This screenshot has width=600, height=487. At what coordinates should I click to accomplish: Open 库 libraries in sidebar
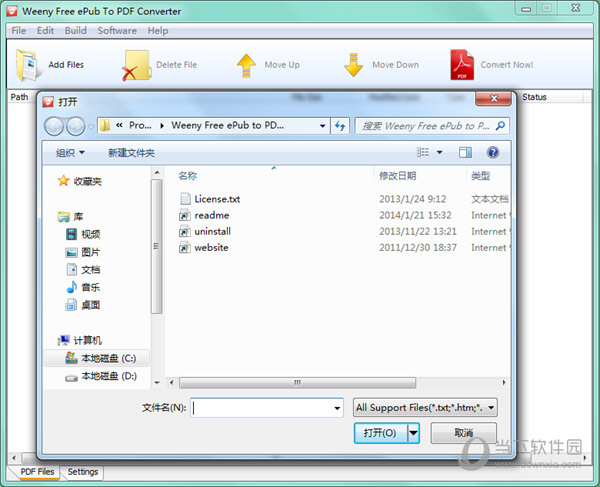pyautogui.click(x=70, y=217)
